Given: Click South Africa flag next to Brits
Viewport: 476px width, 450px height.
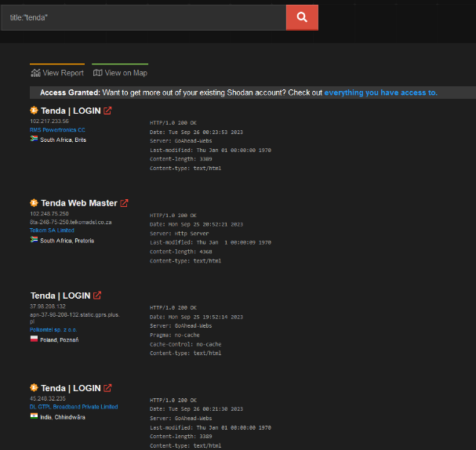Looking at the screenshot, I should click(x=34, y=139).
